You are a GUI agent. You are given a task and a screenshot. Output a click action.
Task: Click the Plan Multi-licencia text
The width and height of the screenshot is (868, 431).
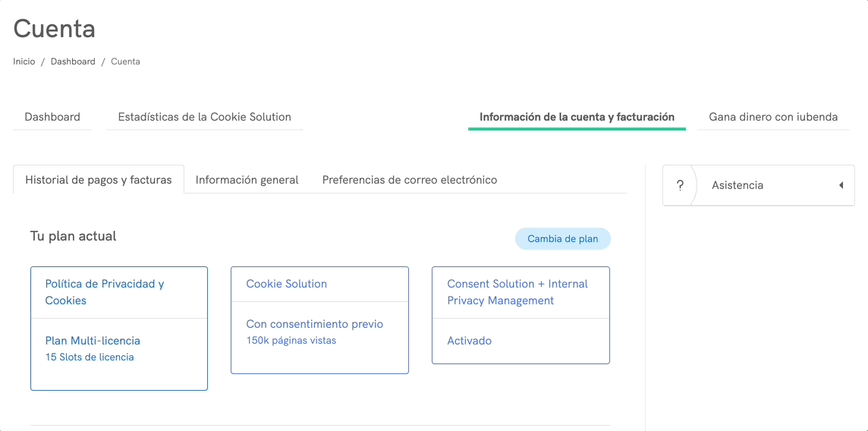coord(93,341)
